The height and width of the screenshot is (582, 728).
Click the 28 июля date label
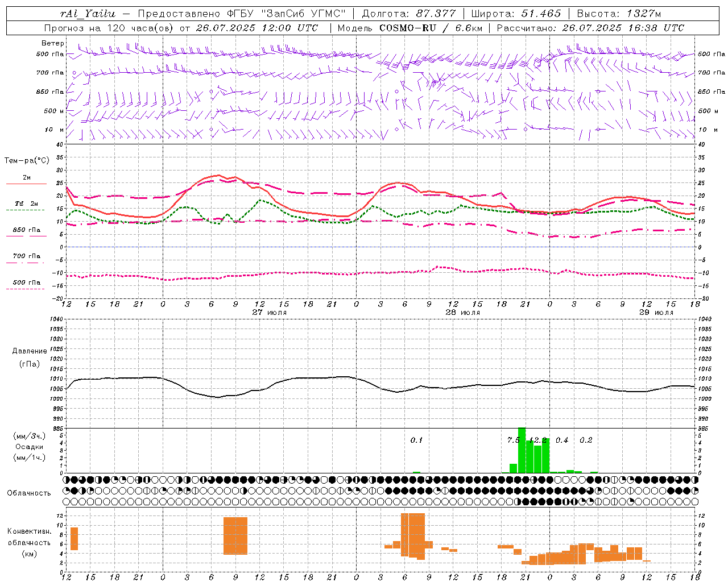463,313
